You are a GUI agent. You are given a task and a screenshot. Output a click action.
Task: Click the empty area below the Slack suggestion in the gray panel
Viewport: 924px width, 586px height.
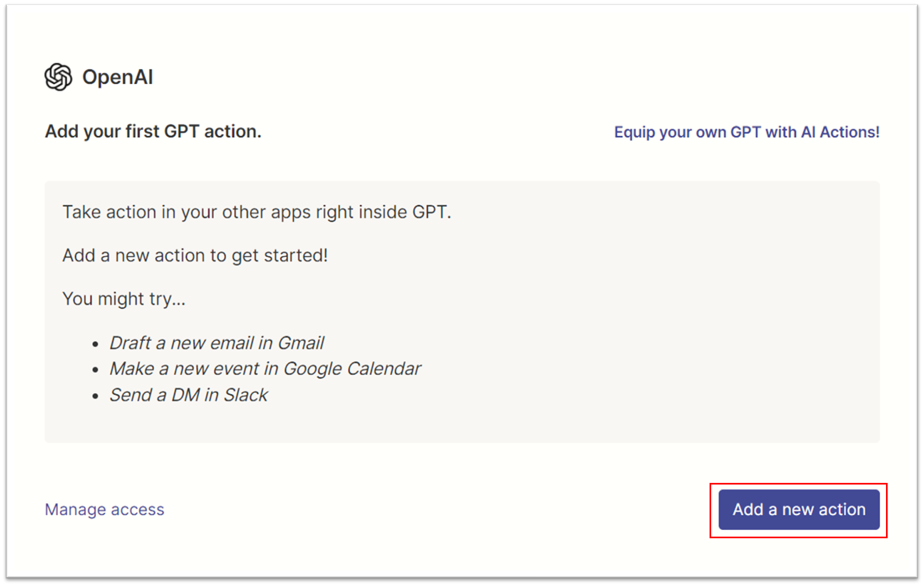pyautogui.click(x=461, y=424)
